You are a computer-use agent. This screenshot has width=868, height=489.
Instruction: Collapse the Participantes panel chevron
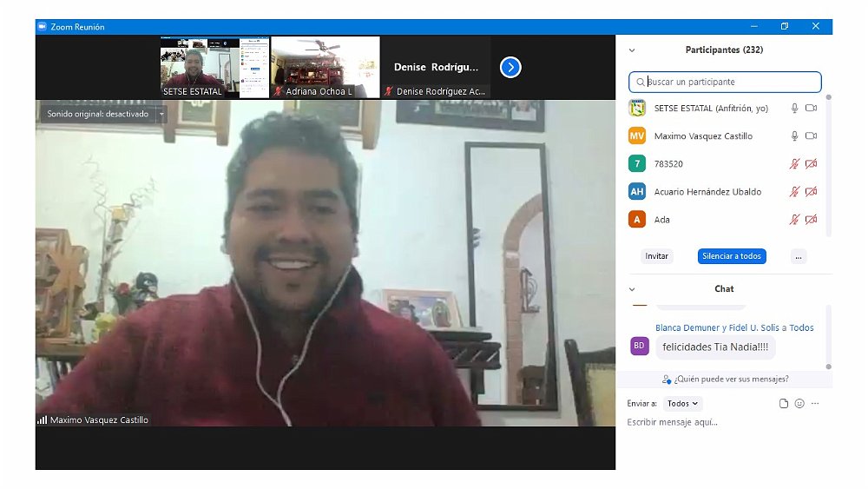632,50
